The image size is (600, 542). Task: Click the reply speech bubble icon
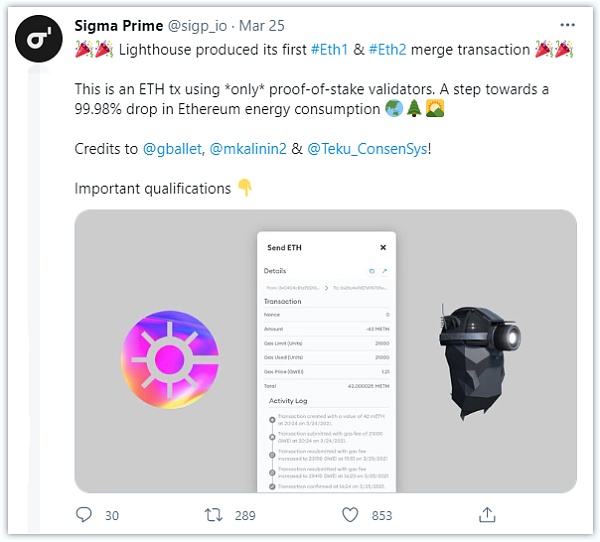tap(84, 515)
